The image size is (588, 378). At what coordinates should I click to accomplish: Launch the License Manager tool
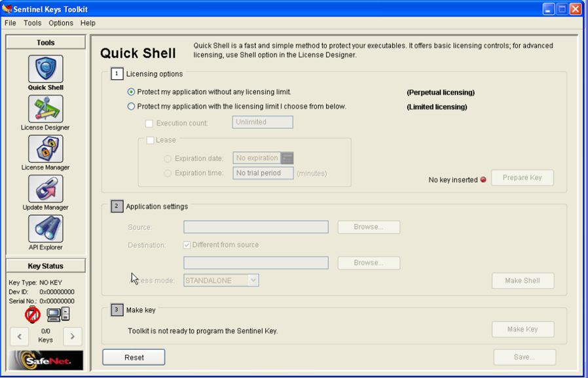tap(45, 149)
